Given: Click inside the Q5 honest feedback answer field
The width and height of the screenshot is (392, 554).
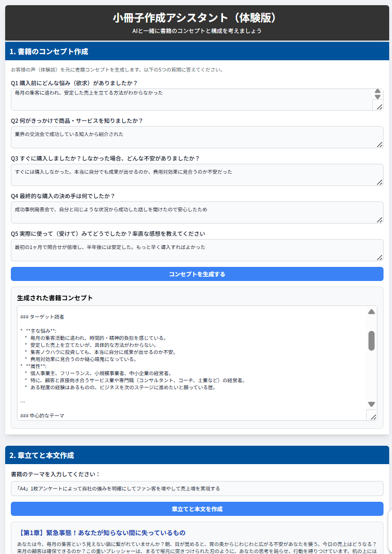Looking at the screenshot, I should (x=188, y=250).
